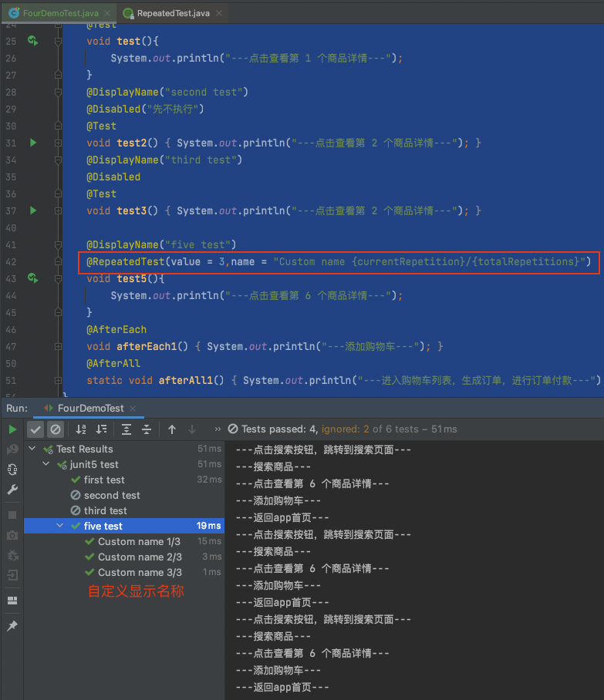604x700 pixels.
Task: Select the Test Results tree row
Action: (x=124, y=449)
